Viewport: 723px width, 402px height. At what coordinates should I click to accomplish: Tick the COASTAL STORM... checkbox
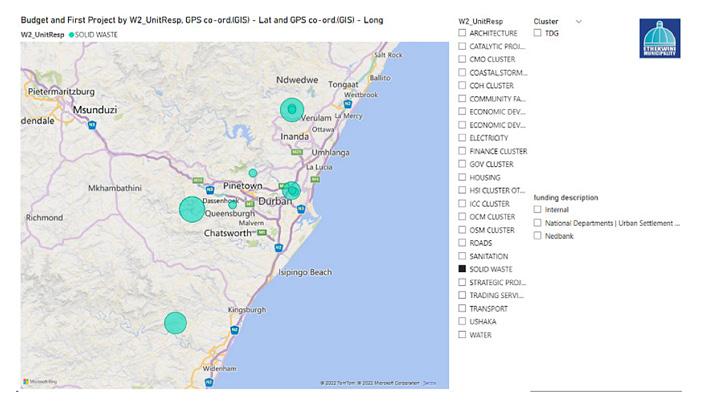pos(462,72)
